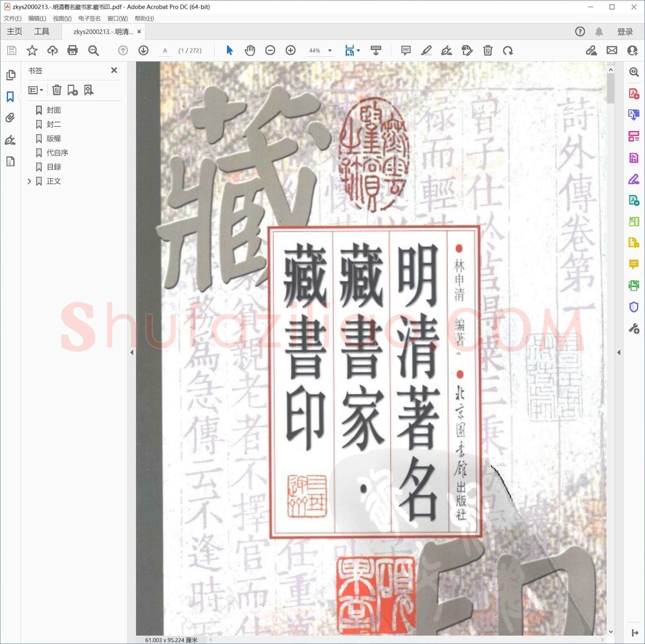Open the 目録 bookmark
This screenshot has width=645, height=644.
point(54,167)
